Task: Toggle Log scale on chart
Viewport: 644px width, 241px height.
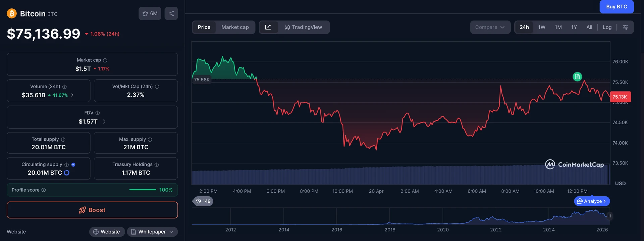Action: [607, 27]
